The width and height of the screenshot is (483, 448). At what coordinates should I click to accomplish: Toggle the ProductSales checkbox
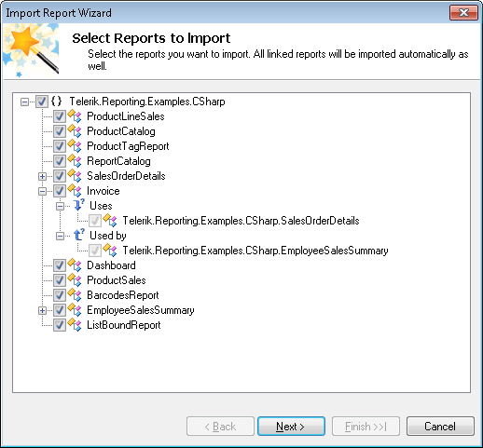[x=60, y=280]
